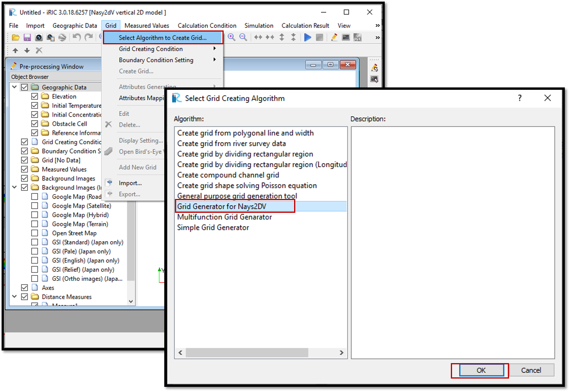Toggle the Measured Values checkbox
The image size is (570, 392).
coord(25,169)
